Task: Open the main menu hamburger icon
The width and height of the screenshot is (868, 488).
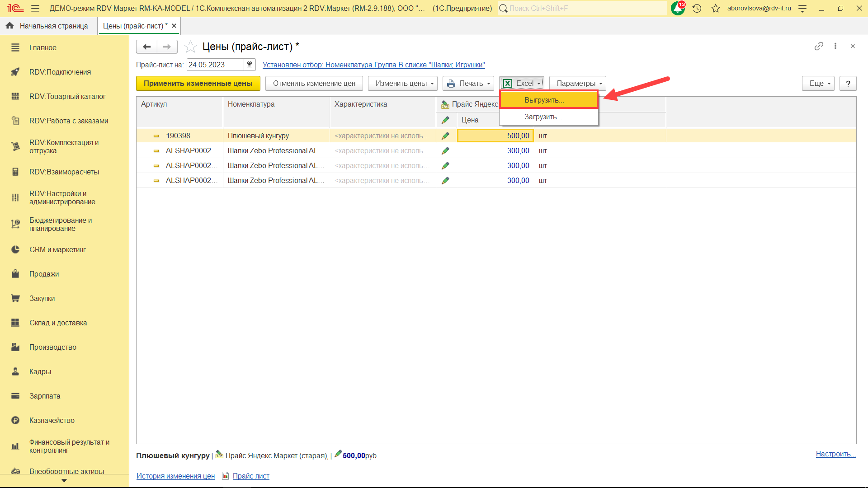Action: click(x=35, y=8)
